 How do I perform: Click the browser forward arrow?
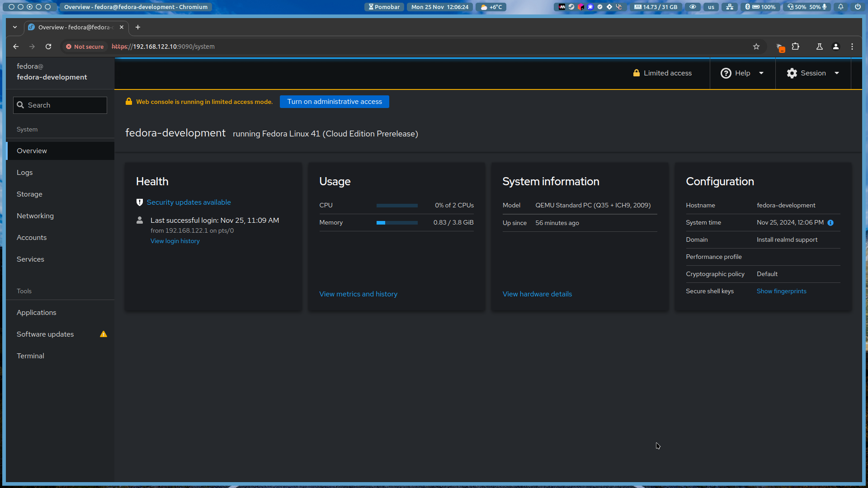click(x=32, y=47)
